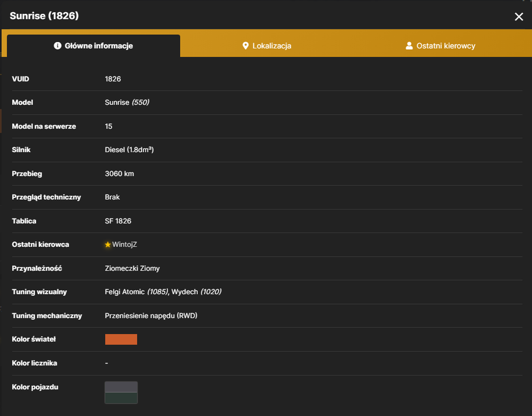Screen dimensions: 532x416
Task: Select the engine value Diesel (1.8dm³)
Action: [129, 150]
